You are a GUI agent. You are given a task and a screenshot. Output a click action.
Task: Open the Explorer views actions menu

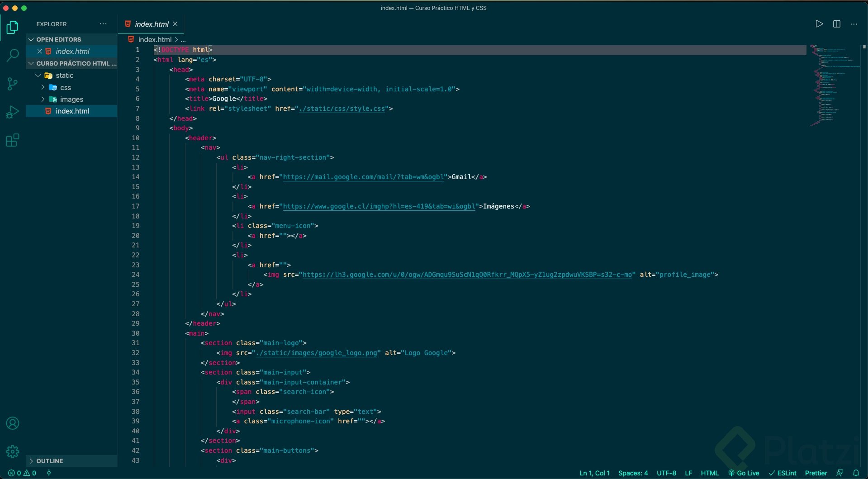(103, 24)
